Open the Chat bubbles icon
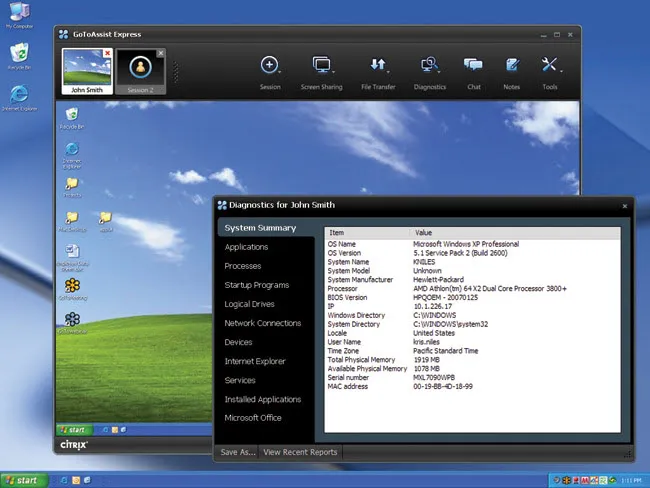 pos(473,65)
